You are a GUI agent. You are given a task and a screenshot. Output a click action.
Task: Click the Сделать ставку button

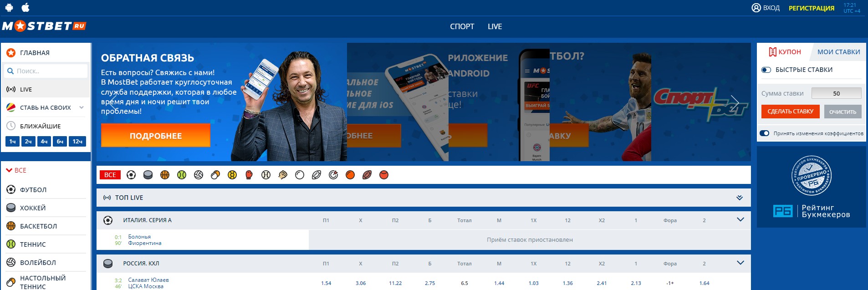(791, 112)
